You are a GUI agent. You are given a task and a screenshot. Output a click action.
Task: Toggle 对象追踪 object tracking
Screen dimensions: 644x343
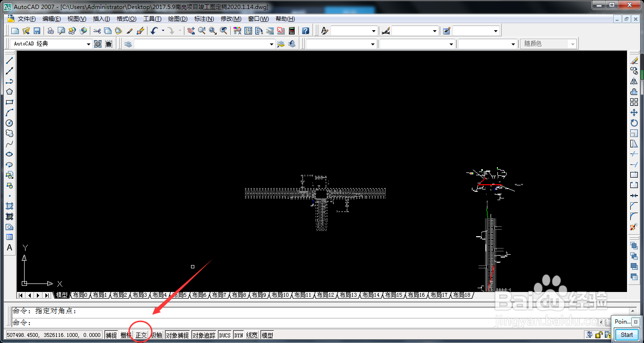coord(204,335)
